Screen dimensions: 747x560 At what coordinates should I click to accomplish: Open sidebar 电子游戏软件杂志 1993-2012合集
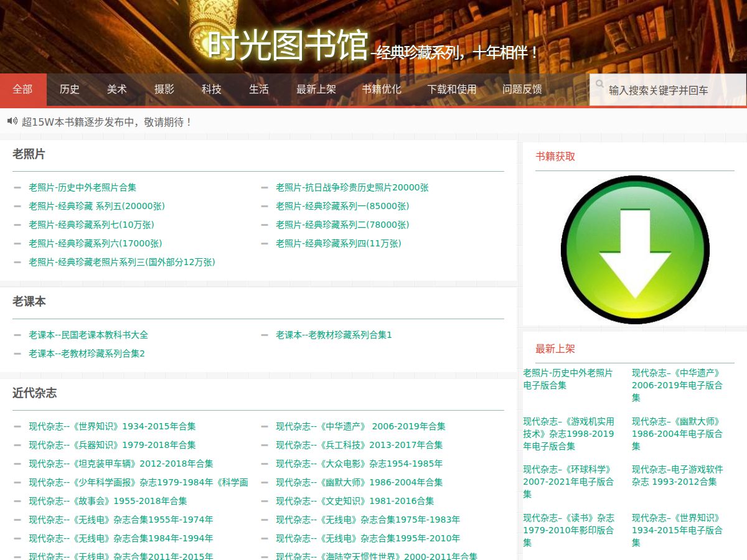click(x=677, y=475)
